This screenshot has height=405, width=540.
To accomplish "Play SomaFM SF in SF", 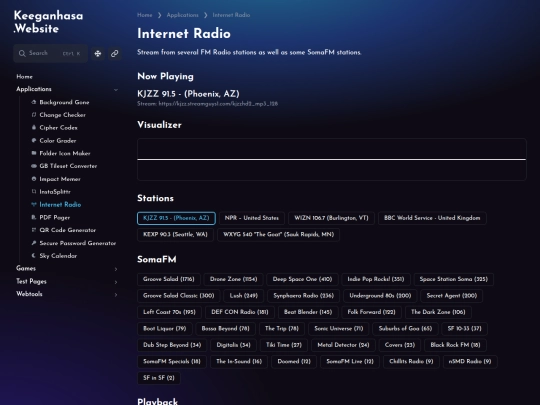I will coord(159,378).
